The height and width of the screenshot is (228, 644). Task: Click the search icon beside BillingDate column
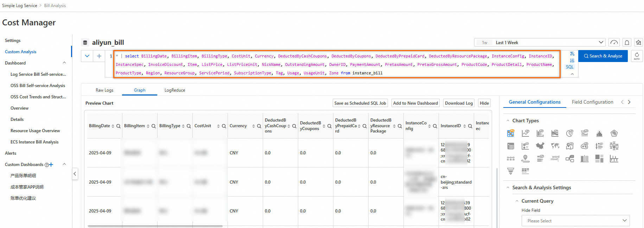tap(119, 126)
